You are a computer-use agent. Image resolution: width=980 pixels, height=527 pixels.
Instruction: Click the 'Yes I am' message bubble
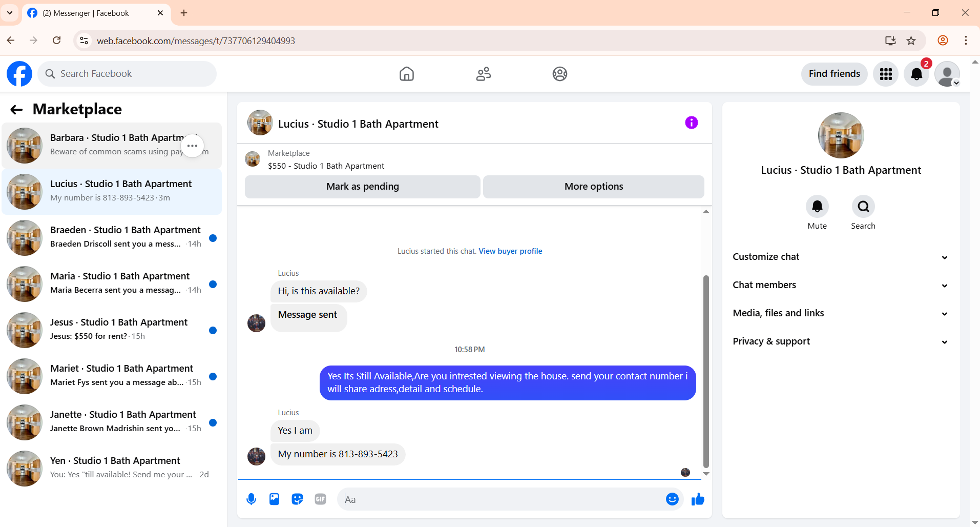295,431
